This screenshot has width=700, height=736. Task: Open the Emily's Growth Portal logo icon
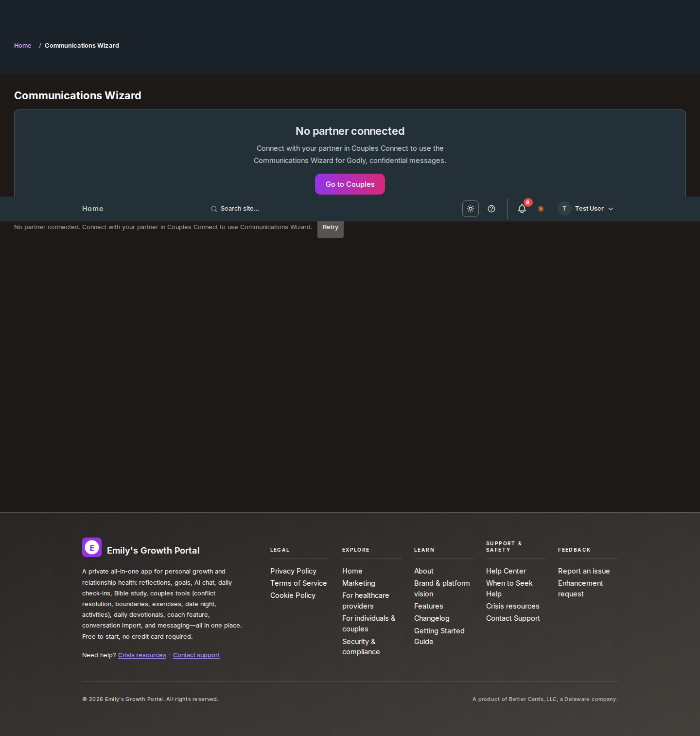point(91,547)
